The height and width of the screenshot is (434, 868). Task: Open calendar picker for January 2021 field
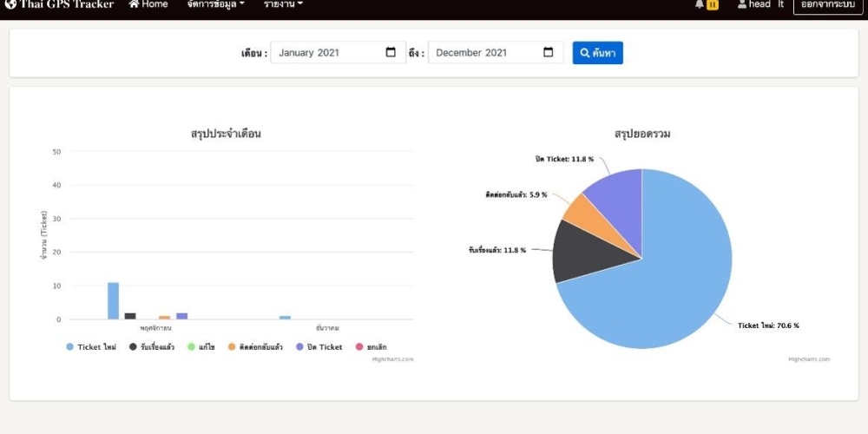[x=391, y=53]
